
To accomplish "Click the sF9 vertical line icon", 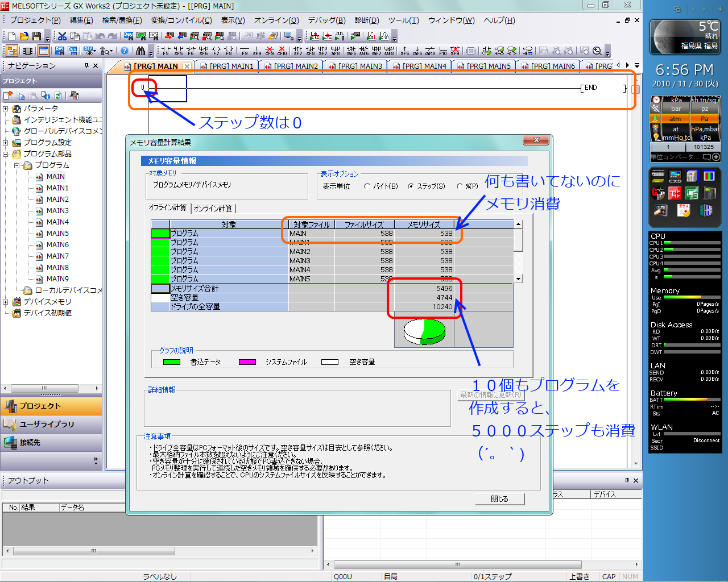I will [257, 51].
